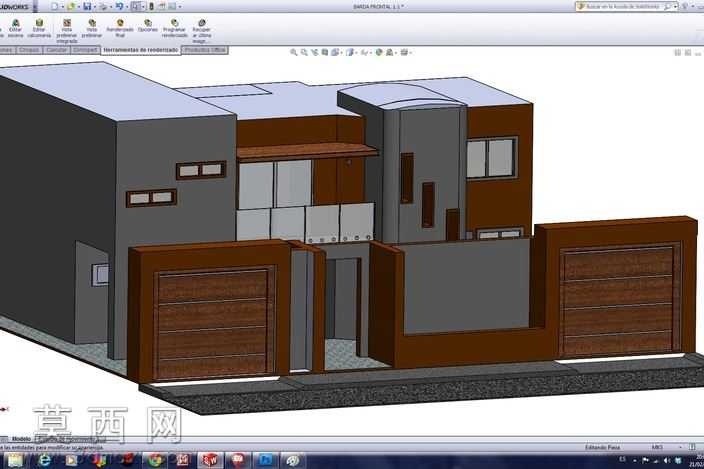The image size is (704, 469).
Task: Create a new document with the New icon
Action: [54, 6]
